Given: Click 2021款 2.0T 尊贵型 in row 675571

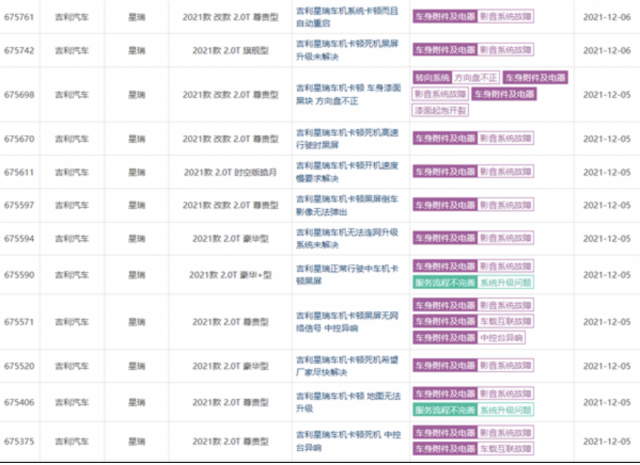Looking at the screenshot, I should pyautogui.click(x=230, y=322).
